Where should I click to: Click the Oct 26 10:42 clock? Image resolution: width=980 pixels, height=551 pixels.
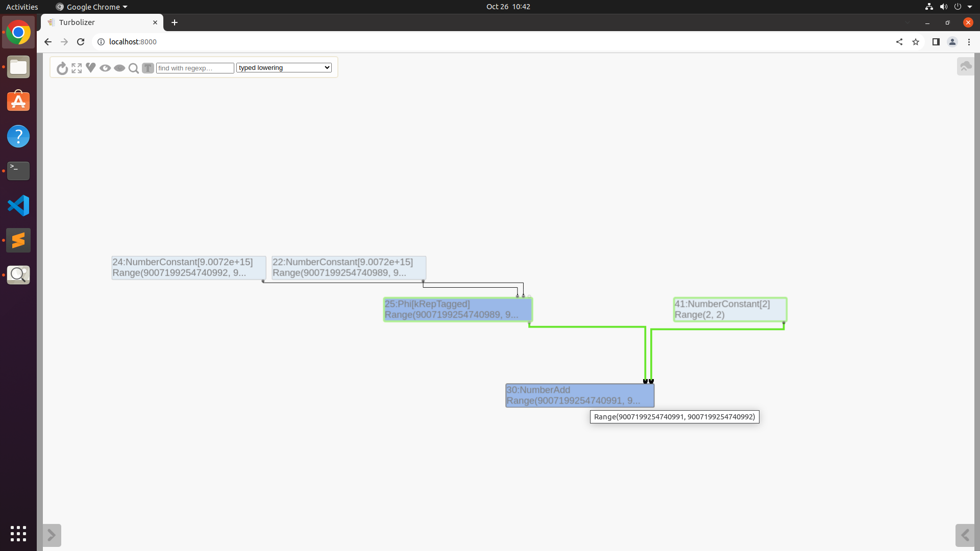tap(508, 7)
